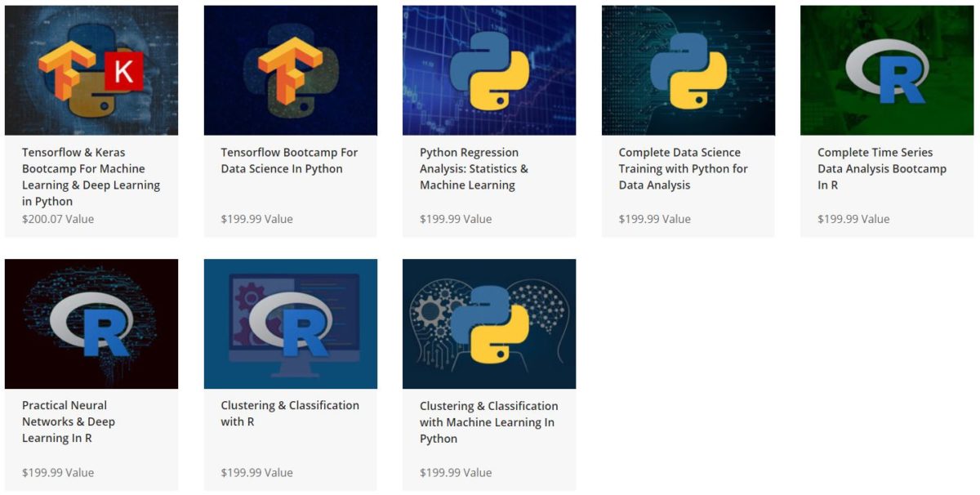Click the Clustering & Classification In Python thumbnail

pyautogui.click(x=489, y=323)
